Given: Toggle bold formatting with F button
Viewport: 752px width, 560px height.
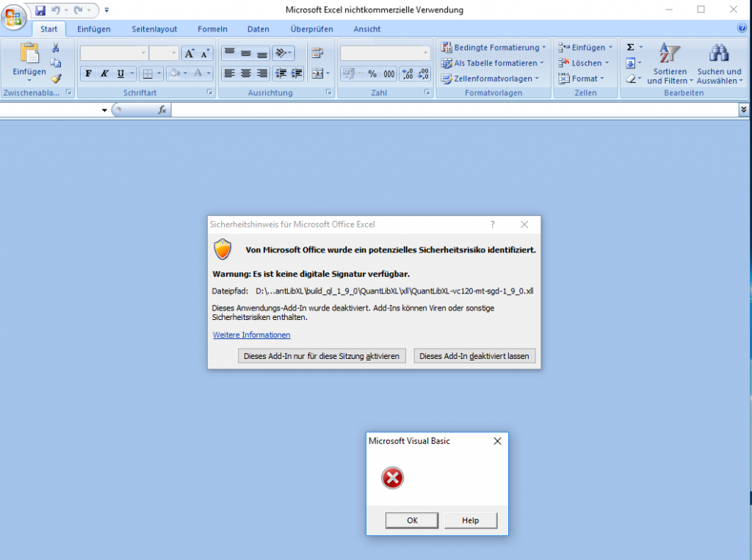Looking at the screenshot, I should coord(88,73).
